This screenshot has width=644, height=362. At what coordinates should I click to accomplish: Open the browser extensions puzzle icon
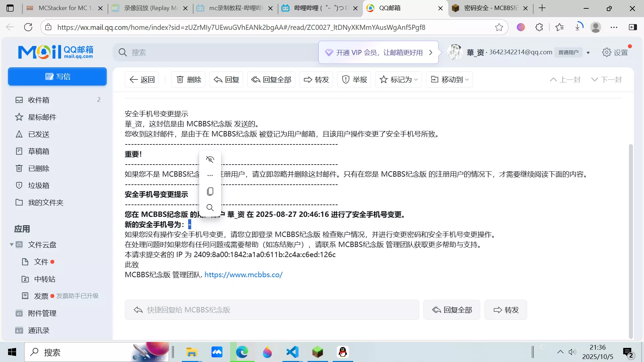tap(539, 27)
